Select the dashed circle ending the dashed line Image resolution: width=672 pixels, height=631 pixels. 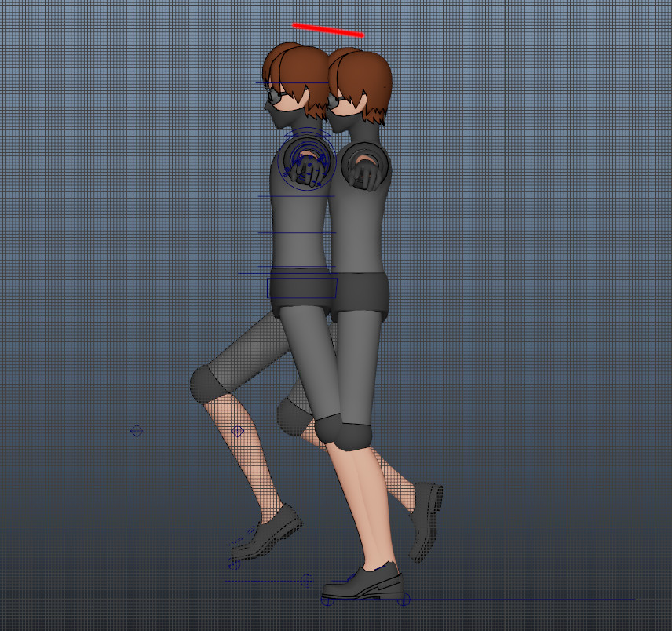click(x=306, y=581)
